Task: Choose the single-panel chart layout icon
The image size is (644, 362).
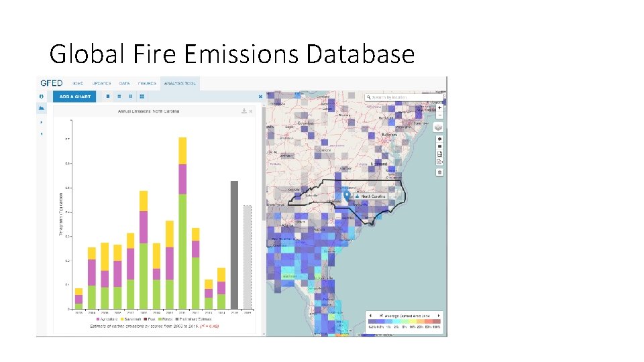Action: 108,97
